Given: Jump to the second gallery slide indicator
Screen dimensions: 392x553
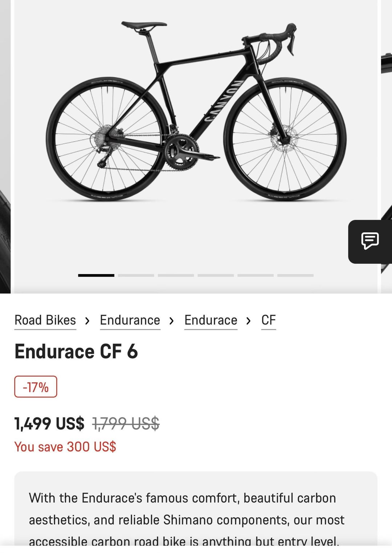Looking at the screenshot, I should click(136, 276).
